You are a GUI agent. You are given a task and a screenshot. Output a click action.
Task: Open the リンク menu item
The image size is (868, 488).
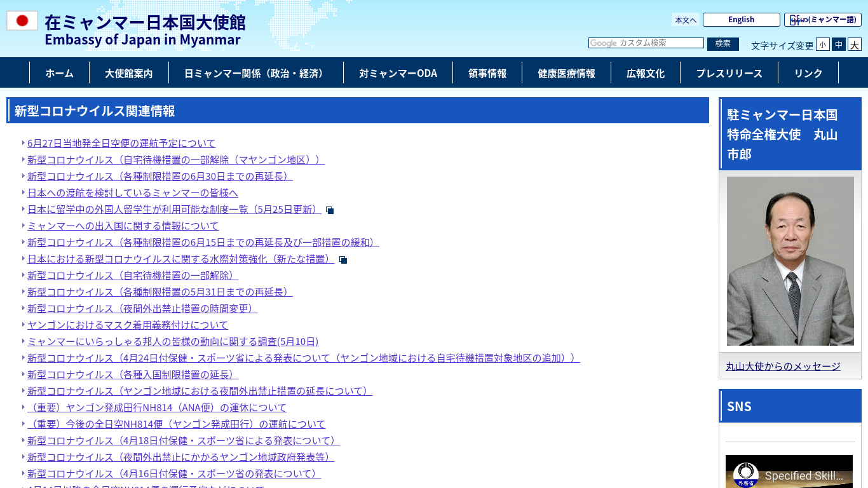coord(808,73)
